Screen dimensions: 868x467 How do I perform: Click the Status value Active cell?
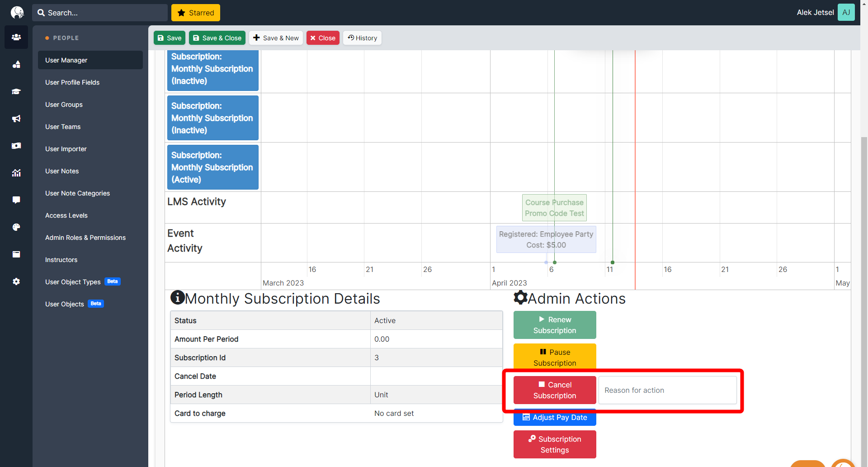(x=436, y=320)
